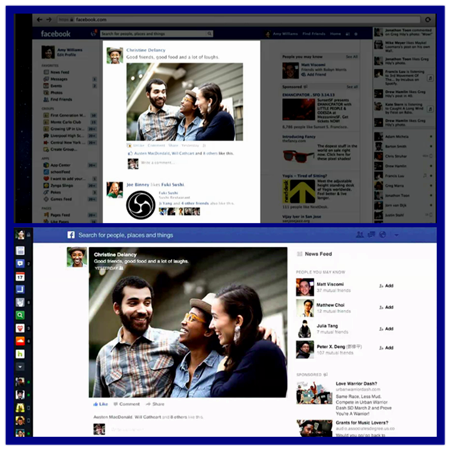Click profile avatar atop new dark sidebar

[20, 235]
